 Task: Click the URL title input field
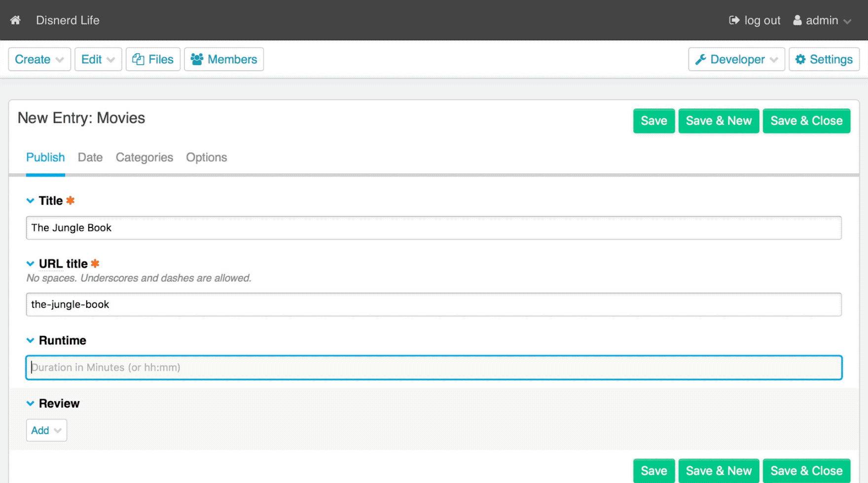point(434,304)
